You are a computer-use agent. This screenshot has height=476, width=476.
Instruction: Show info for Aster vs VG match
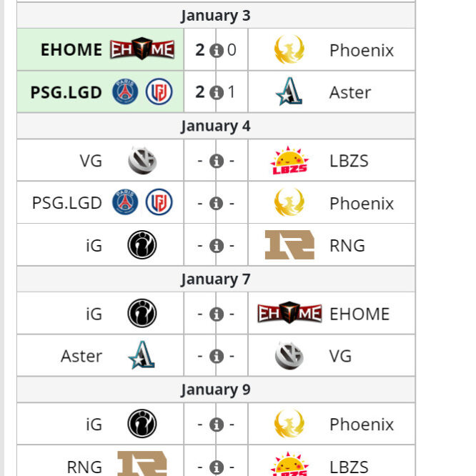click(217, 357)
